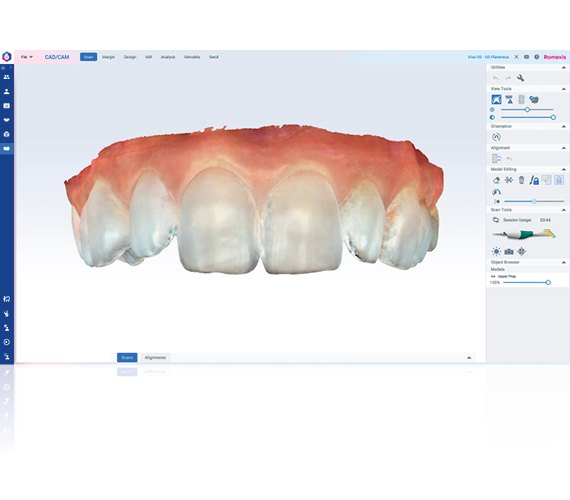Open the File dropdown menu

pyautogui.click(x=27, y=57)
